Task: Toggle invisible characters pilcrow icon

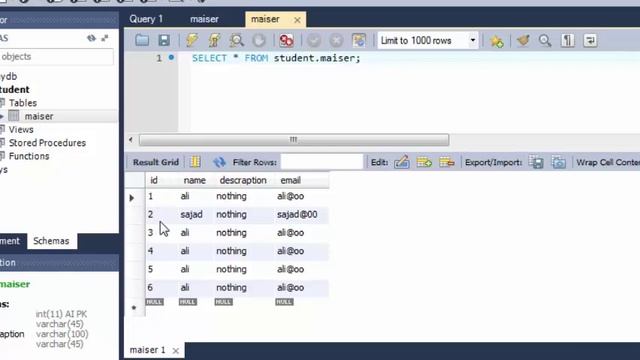Action: (x=567, y=40)
